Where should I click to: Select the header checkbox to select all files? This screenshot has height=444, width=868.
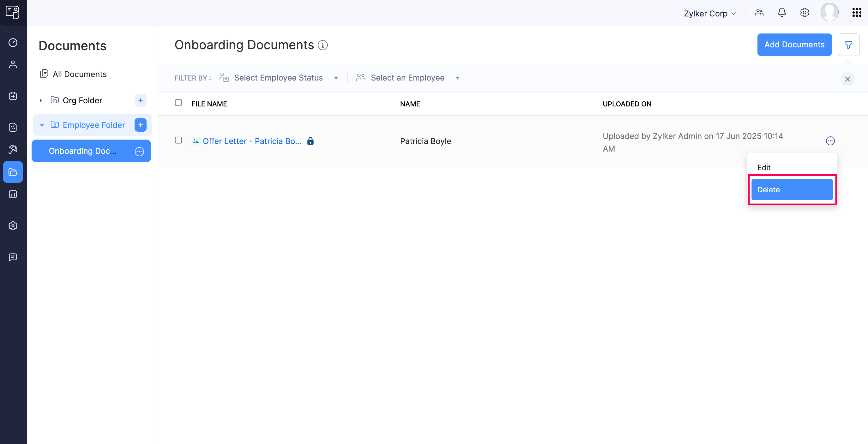(x=178, y=103)
